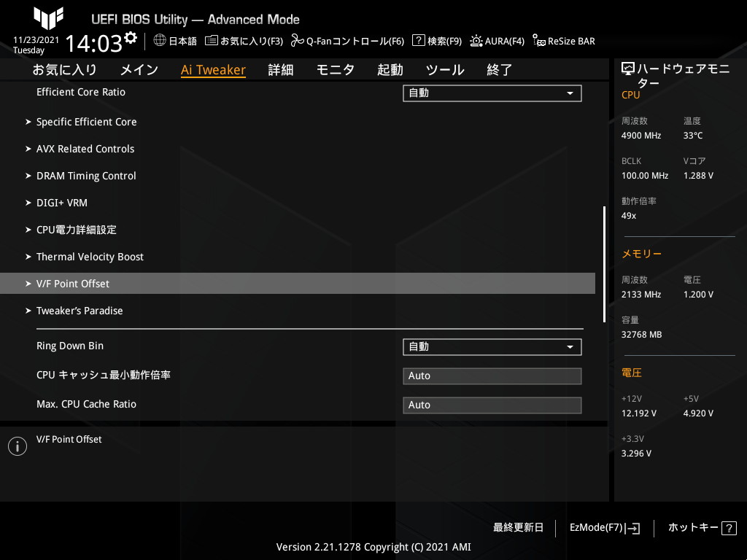The image size is (747, 560).
Task: Open favorites list icon お気に入り(F3)
Action: pyautogui.click(x=212, y=41)
